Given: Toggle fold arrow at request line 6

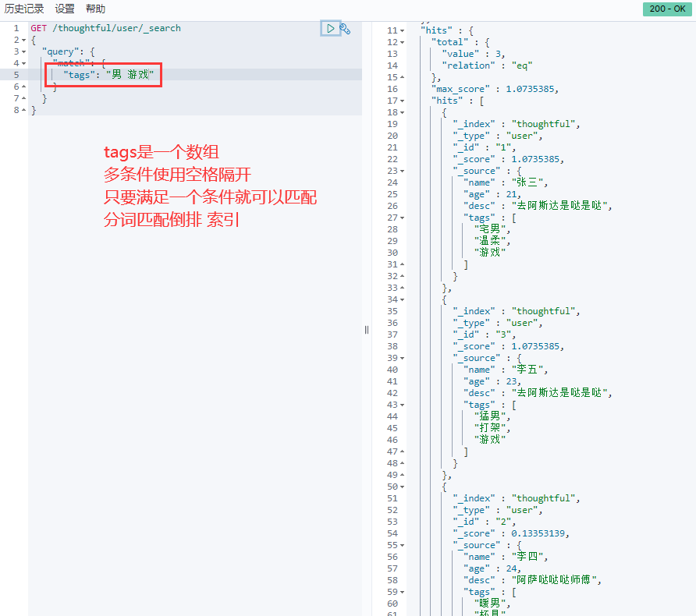Looking at the screenshot, I should (x=24, y=87).
